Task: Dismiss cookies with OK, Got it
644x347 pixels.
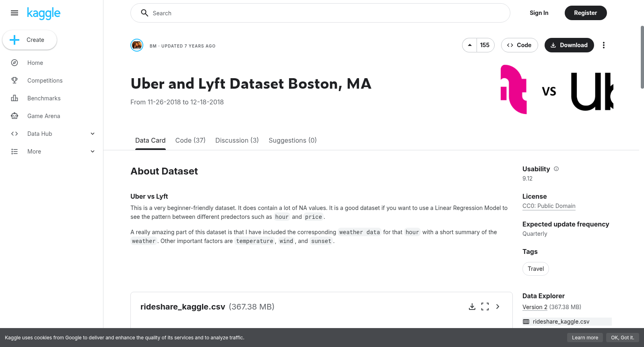Action: (622, 338)
